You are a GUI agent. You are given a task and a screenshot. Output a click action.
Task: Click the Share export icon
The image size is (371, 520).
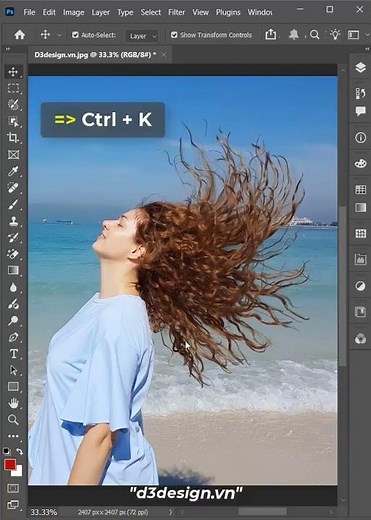point(271,34)
